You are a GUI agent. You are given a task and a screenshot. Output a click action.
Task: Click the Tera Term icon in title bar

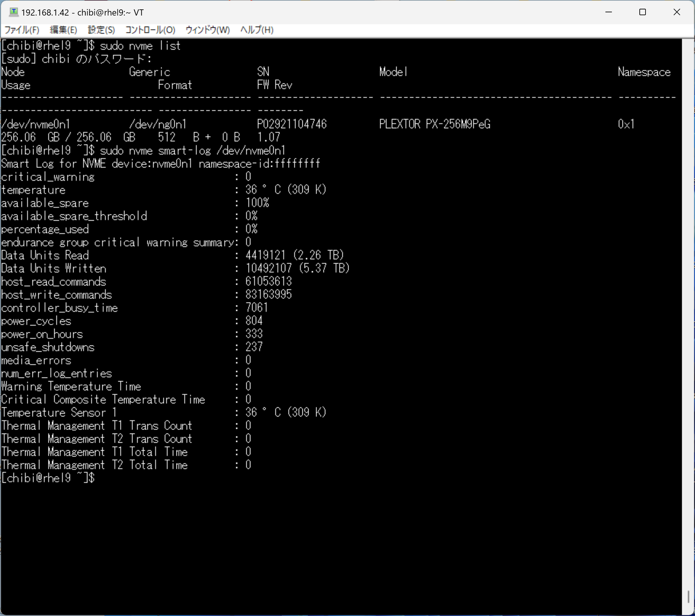click(13, 12)
